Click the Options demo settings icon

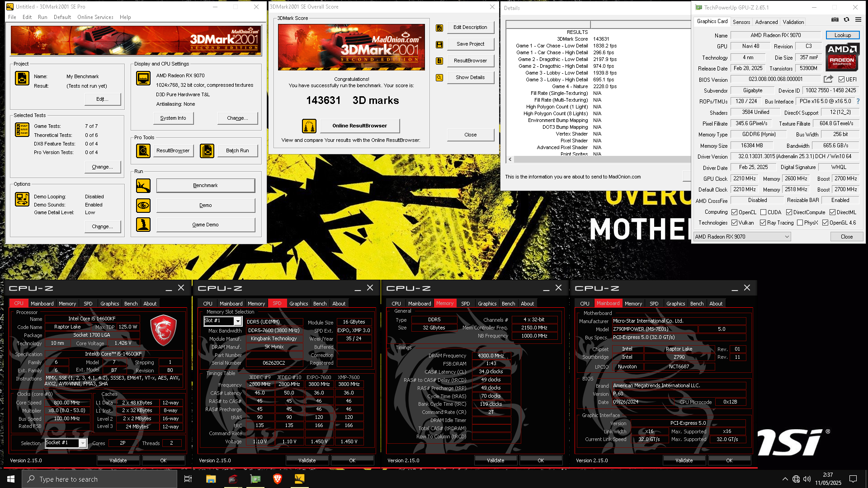tap(22, 199)
